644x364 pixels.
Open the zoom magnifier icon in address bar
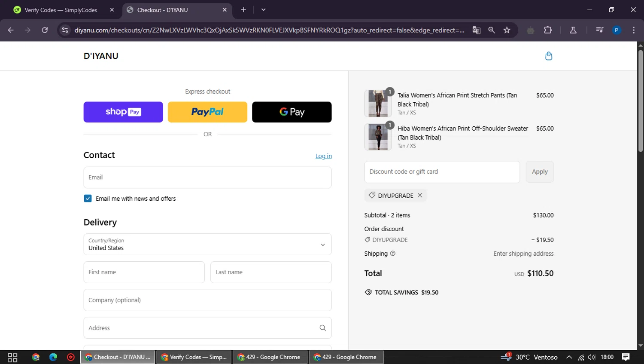[x=492, y=30]
